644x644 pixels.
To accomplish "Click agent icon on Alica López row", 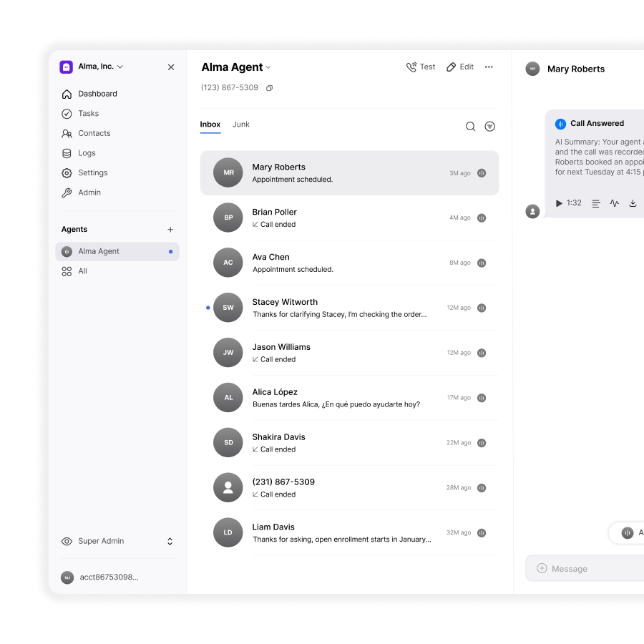I will point(482,398).
